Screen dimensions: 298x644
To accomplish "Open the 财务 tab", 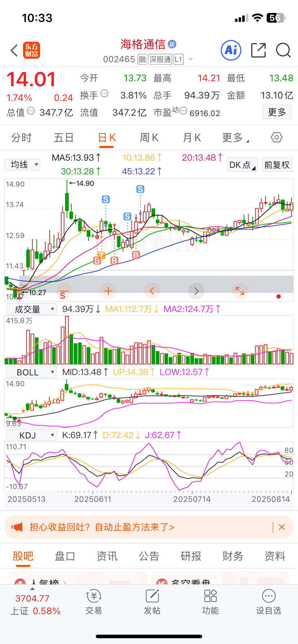I will pyautogui.click(x=233, y=556).
